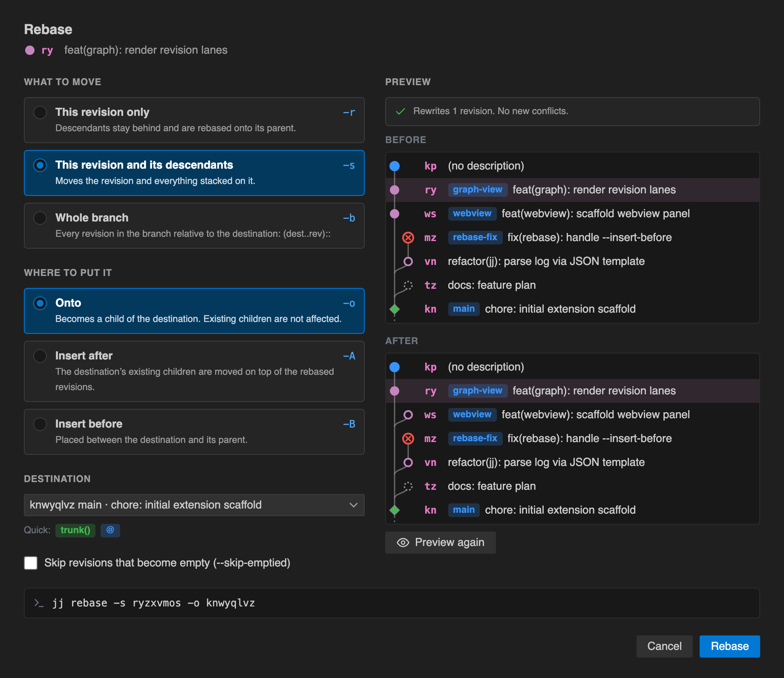Click the hollow ws node in After graph

point(408,415)
